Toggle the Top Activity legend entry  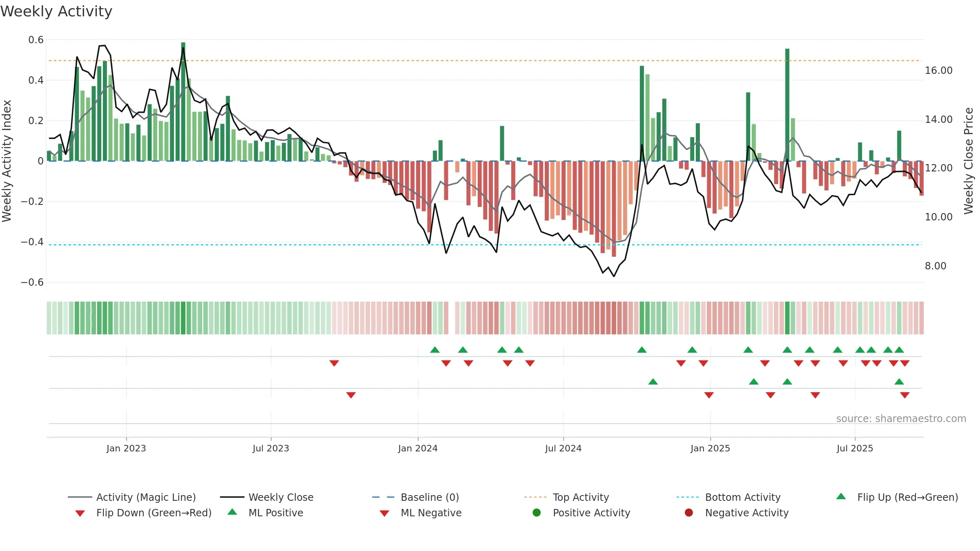point(567,497)
